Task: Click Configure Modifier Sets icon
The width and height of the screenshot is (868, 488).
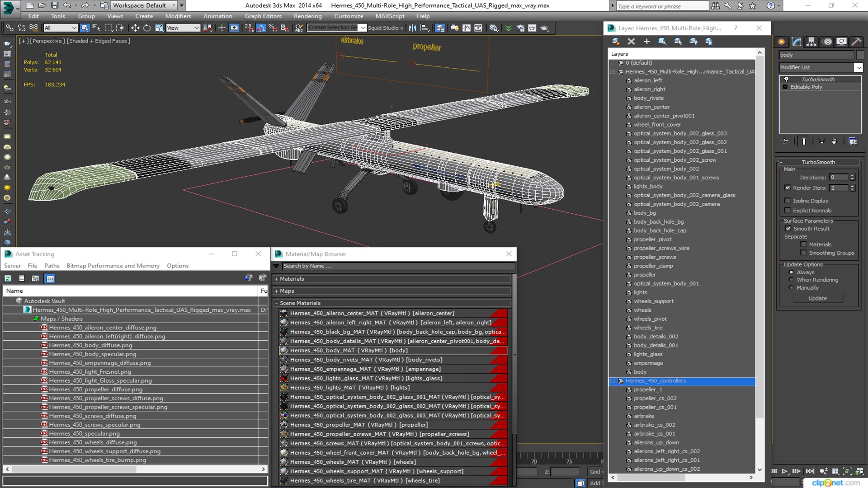Action: (x=853, y=141)
